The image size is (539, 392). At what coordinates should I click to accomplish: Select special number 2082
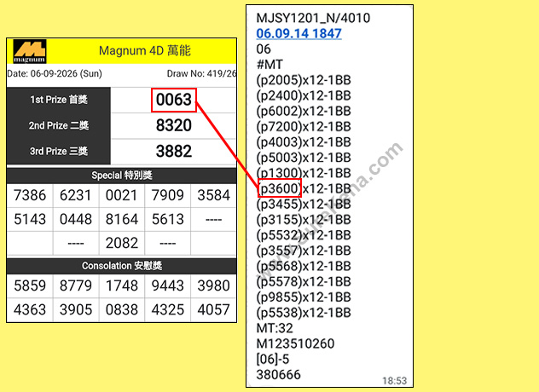tap(122, 243)
